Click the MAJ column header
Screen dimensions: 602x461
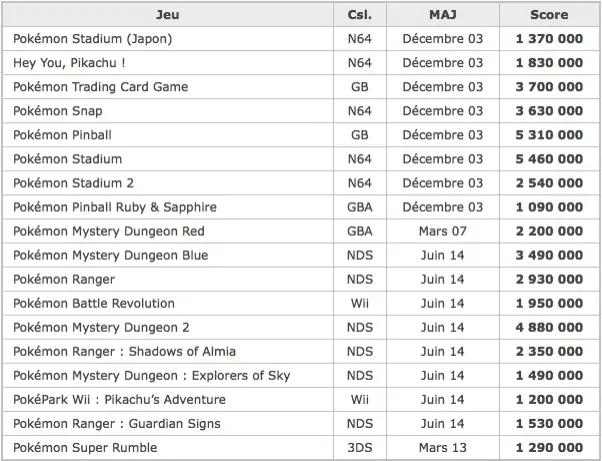pos(443,15)
